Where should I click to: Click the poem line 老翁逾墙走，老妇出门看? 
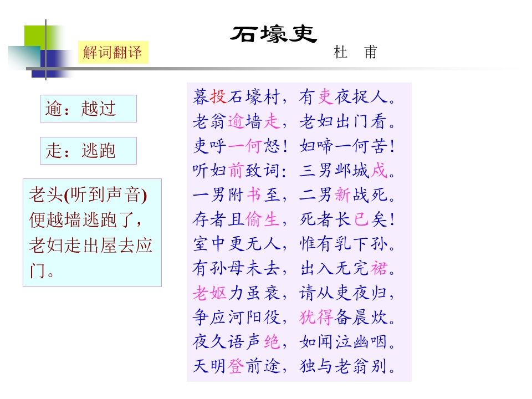coord(294,121)
